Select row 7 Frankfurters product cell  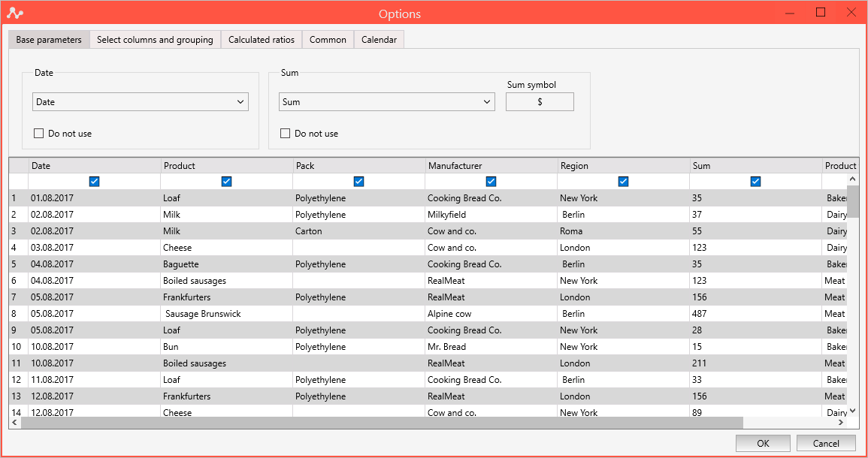(227, 297)
